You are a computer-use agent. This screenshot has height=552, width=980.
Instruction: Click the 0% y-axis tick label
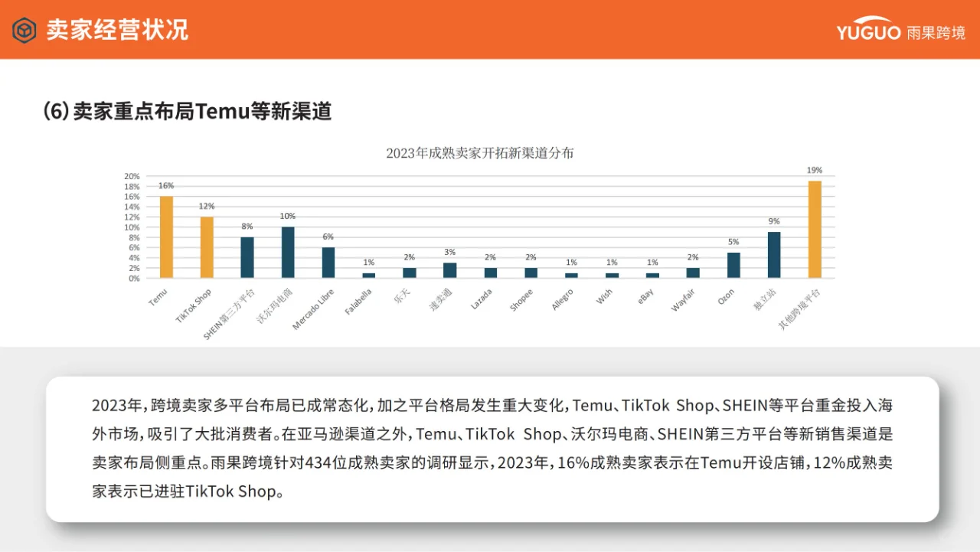pyautogui.click(x=133, y=278)
